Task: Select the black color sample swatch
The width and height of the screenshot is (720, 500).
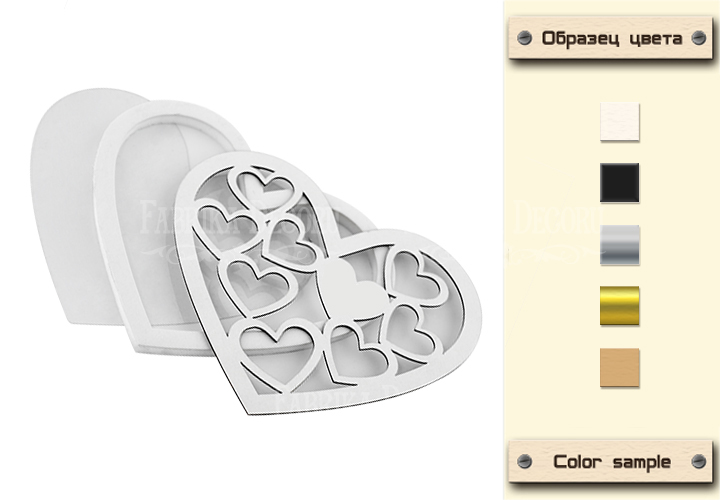Action: (619, 183)
